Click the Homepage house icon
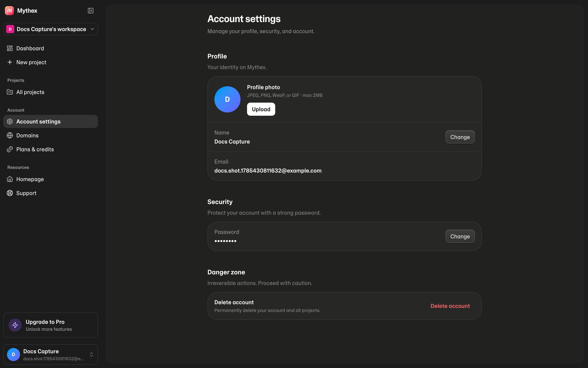Image resolution: width=588 pixels, height=368 pixels. (10, 179)
